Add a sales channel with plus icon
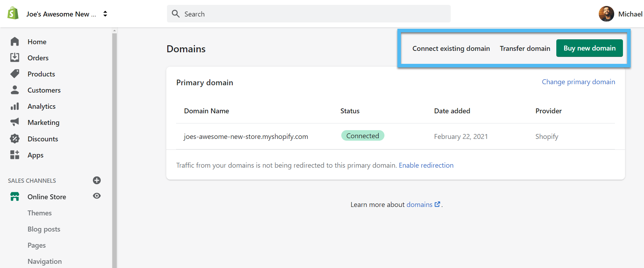The width and height of the screenshot is (644, 268). pos(97,180)
